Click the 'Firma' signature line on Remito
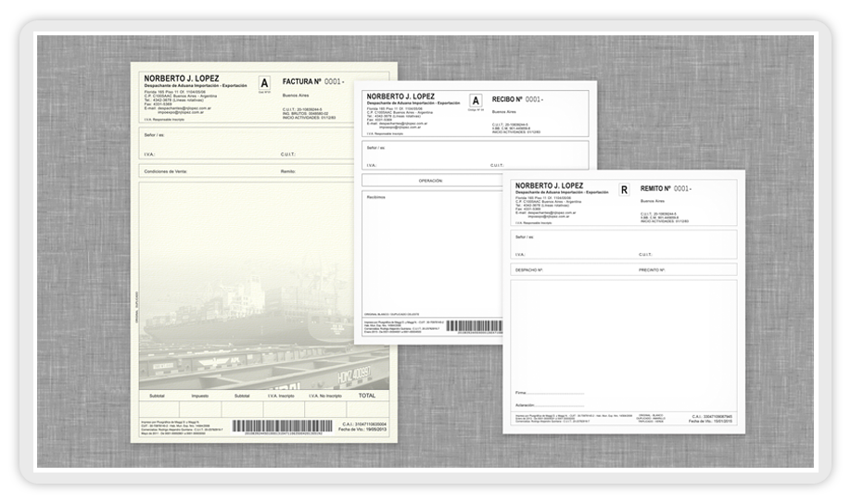 point(549,393)
